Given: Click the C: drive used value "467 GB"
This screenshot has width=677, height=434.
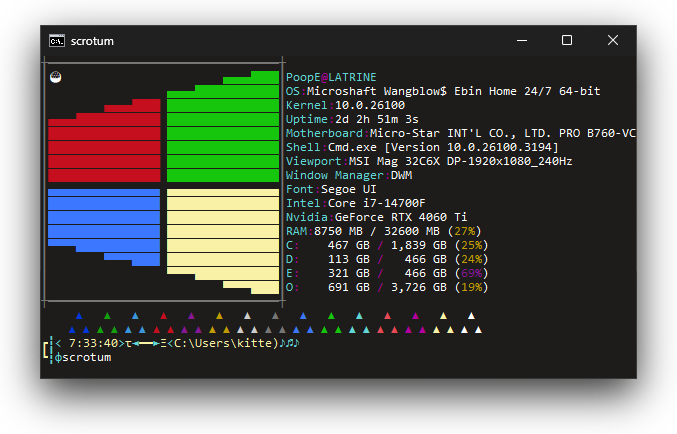Looking at the screenshot, I should (349, 245).
